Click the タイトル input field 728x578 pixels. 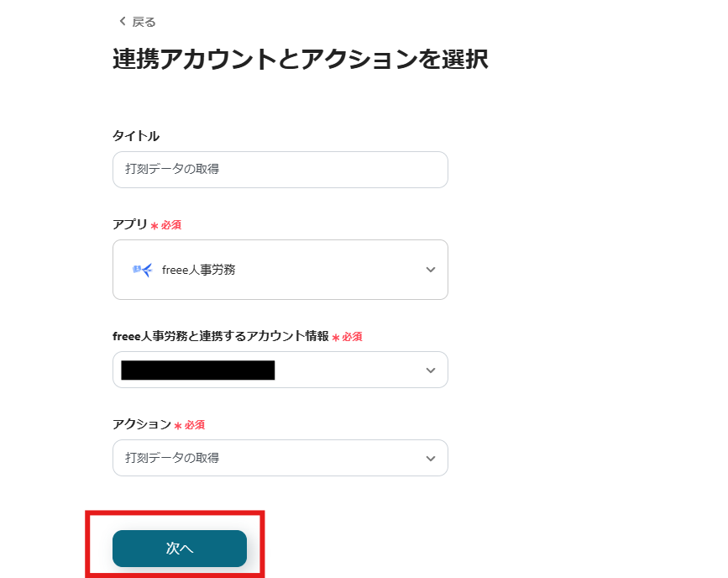click(280, 169)
